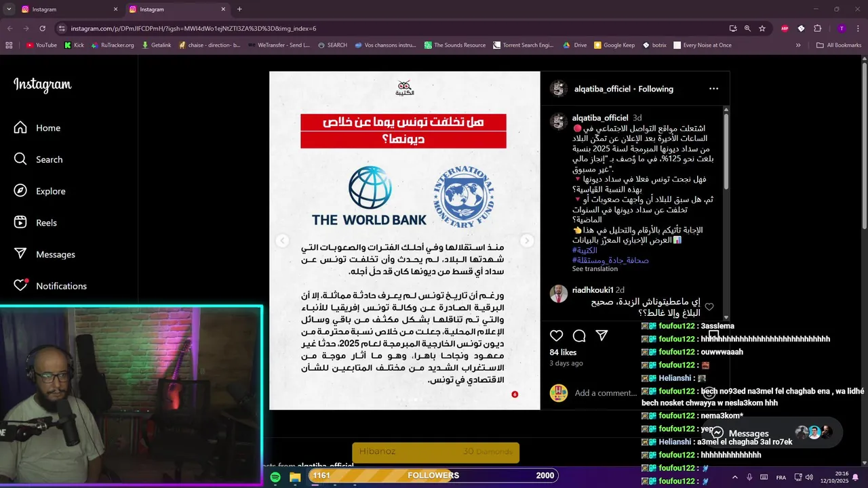Screen dimensions: 868x488
Task: Show hidden system tray icons
Action: (x=736, y=477)
